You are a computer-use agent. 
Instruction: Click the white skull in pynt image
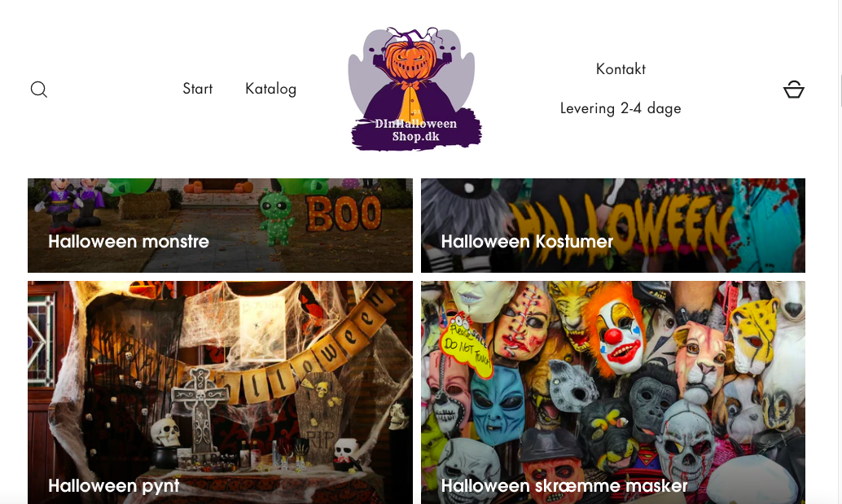pos(165,431)
